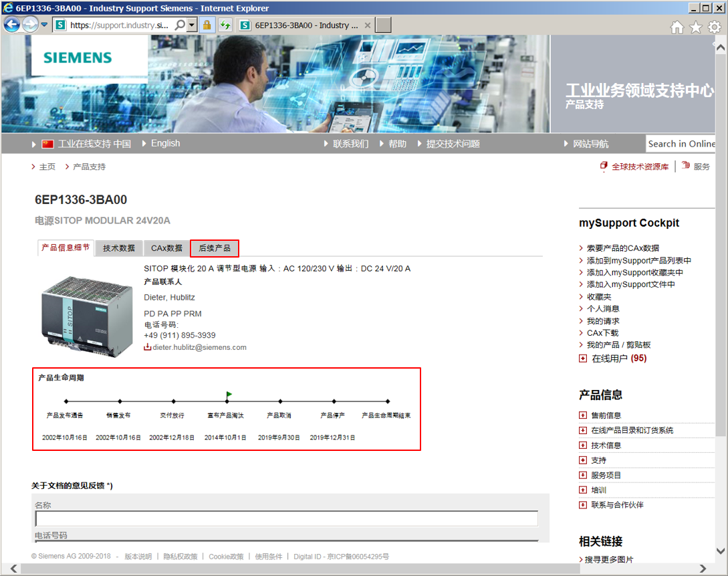728x576 pixels.
Task: Switch to the 技术数据 tab
Action: [119, 248]
